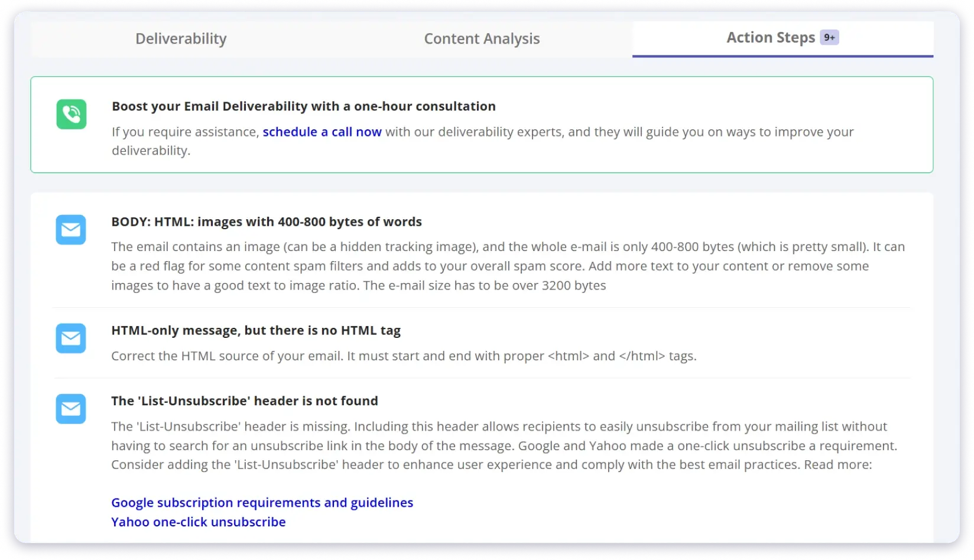Click the envelope icon beside the image-size issue
974x560 pixels.
[x=71, y=230]
